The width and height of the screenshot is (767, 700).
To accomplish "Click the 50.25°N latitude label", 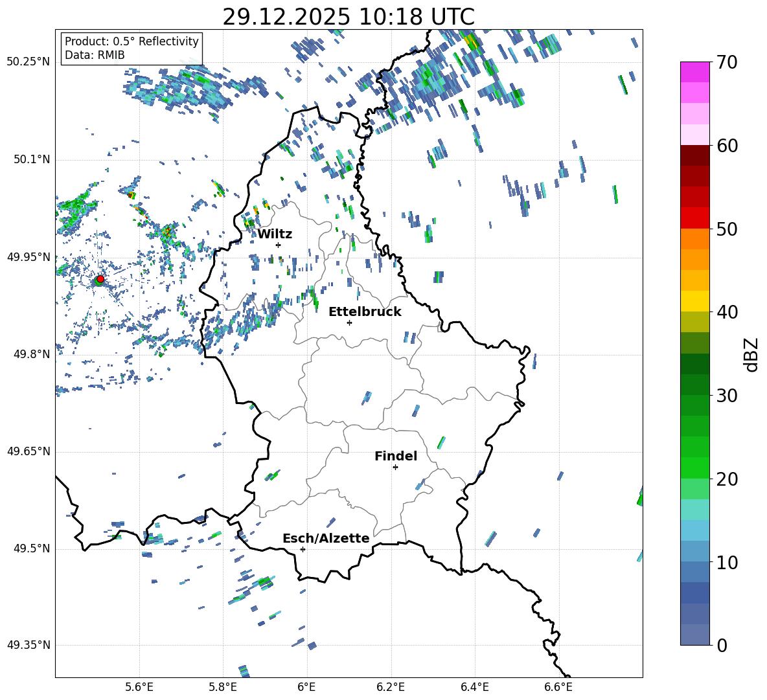I will (x=29, y=62).
